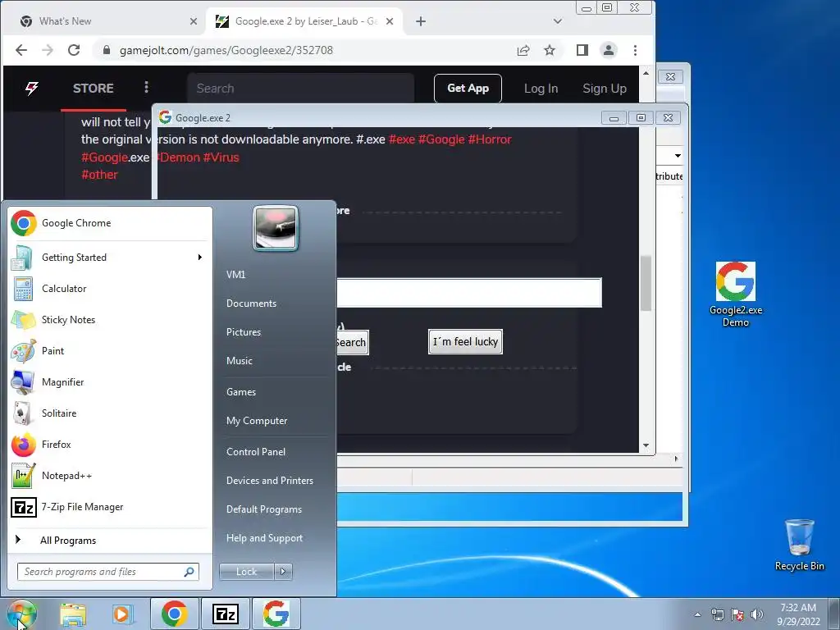Click Log In link

541,89
